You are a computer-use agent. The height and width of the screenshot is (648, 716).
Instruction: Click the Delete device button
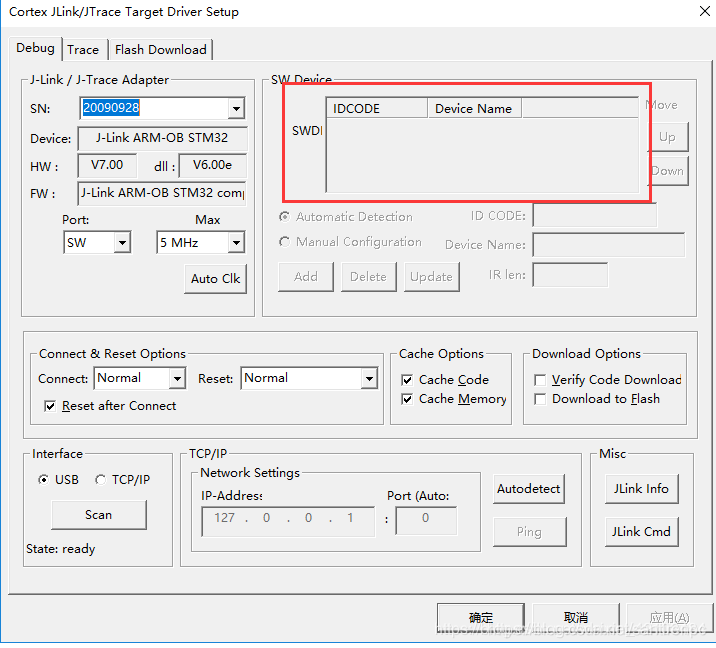(x=369, y=277)
